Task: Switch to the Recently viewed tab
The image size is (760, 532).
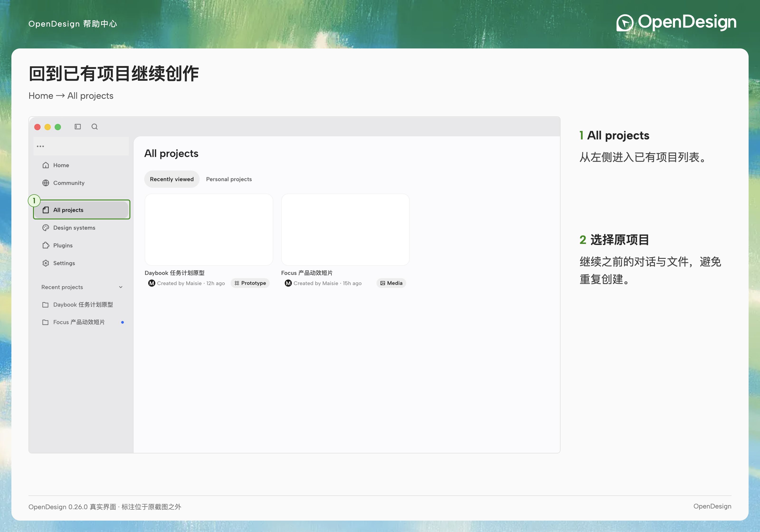Action: tap(172, 179)
